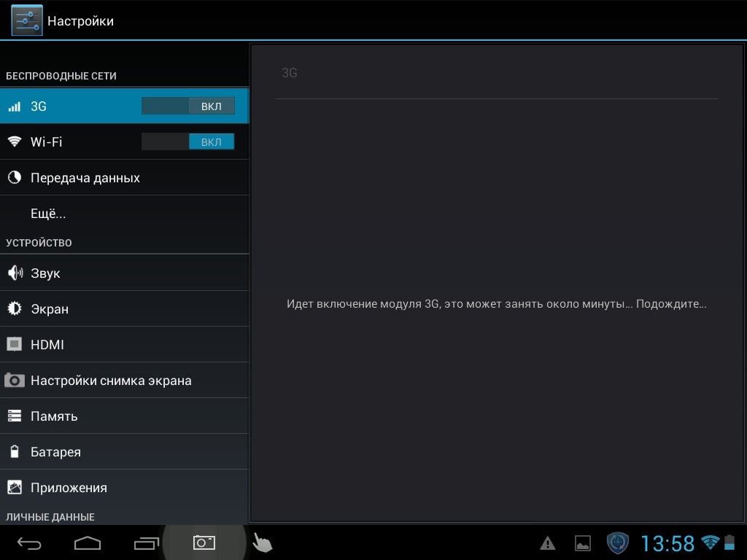
Task: Open Звук sound settings
Action: pyautogui.click(x=45, y=273)
